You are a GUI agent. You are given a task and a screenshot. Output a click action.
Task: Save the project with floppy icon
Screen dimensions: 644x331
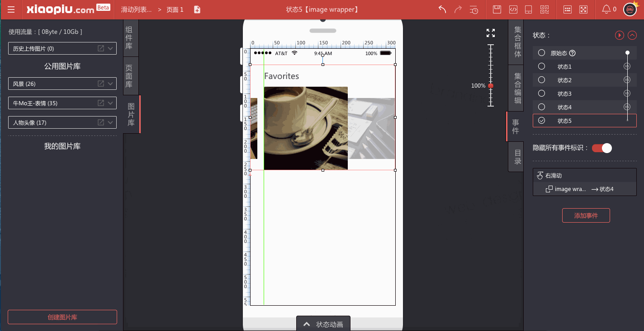pos(497,9)
